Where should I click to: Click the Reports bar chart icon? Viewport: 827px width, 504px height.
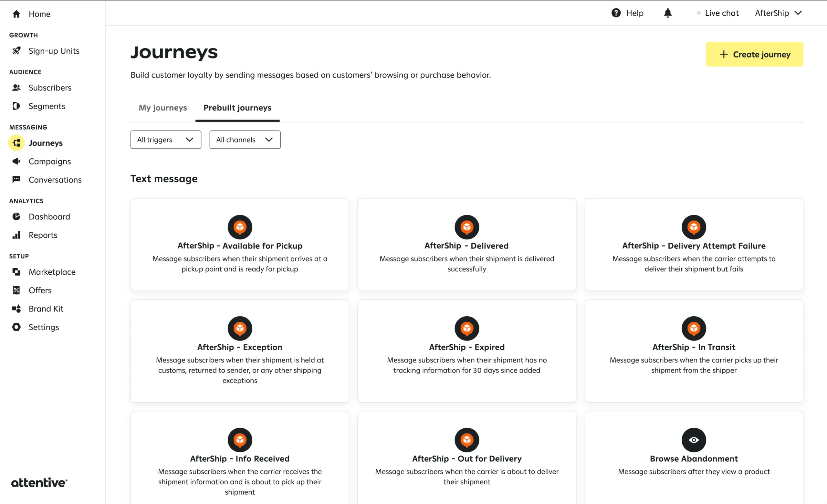tap(16, 235)
